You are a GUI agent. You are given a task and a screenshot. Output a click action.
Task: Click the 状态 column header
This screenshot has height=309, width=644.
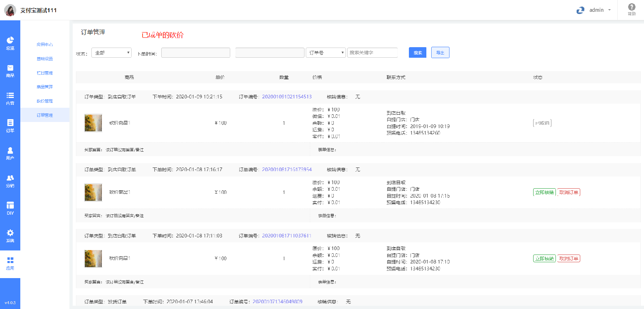538,77
